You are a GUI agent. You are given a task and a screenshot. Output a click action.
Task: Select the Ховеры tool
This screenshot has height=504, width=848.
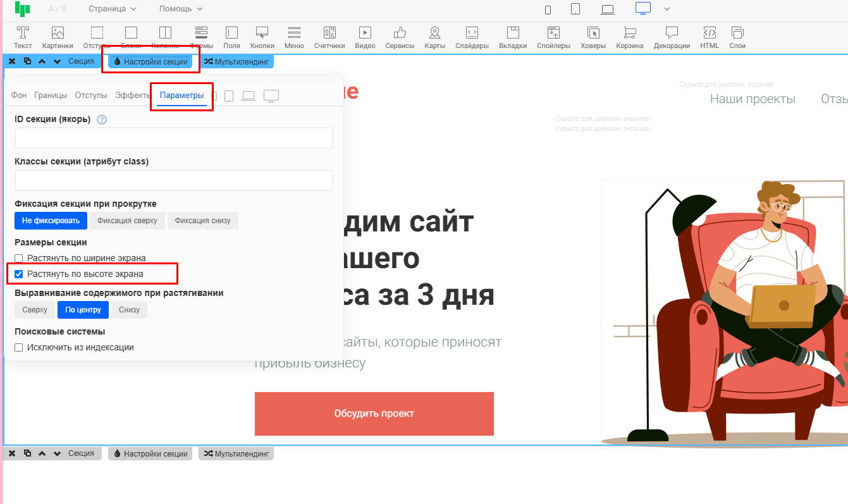(593, 37)
